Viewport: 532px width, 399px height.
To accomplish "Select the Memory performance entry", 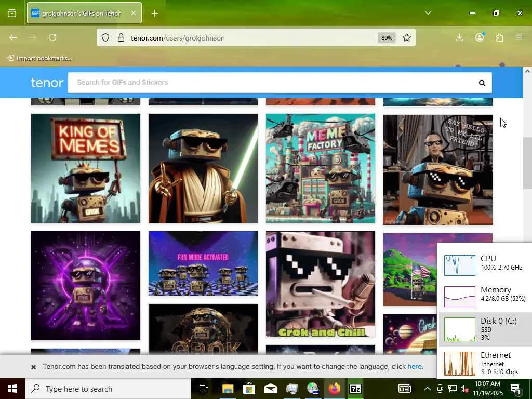I will [x=485, y=296].
